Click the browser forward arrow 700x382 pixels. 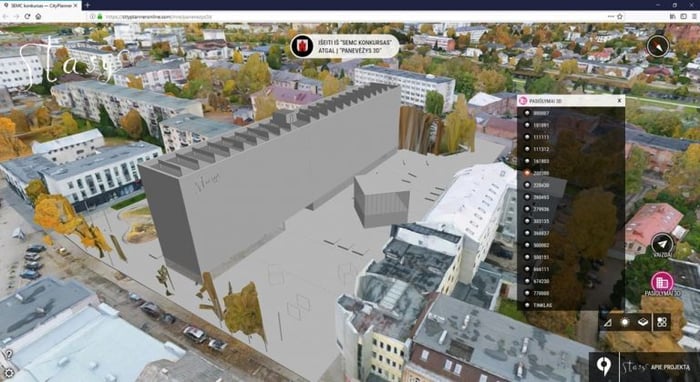[x=17, y=16]
